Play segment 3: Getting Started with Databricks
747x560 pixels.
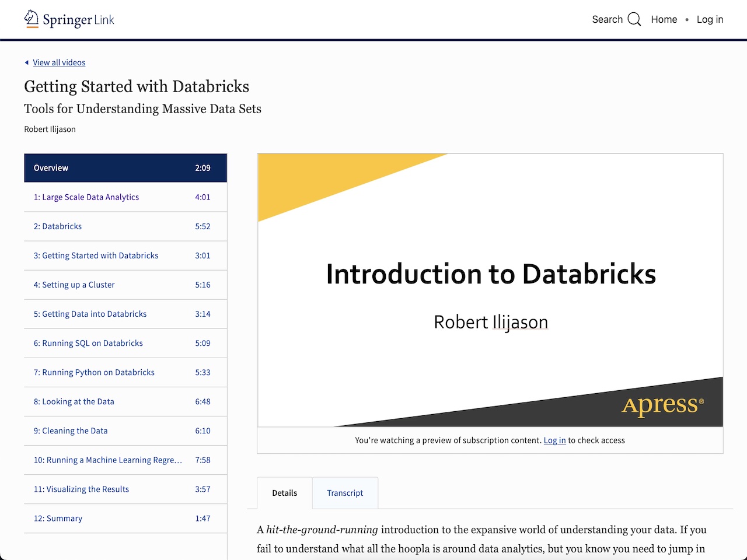pos(125,256)
